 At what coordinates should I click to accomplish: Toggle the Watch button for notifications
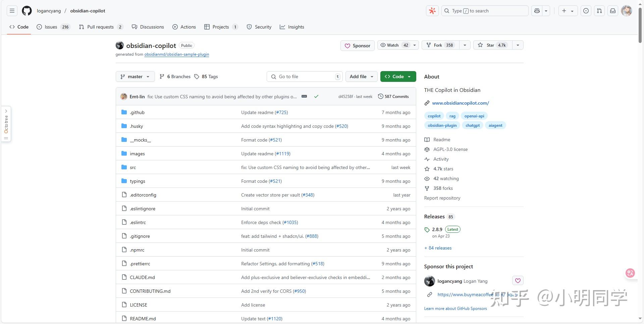click(393, 45)
